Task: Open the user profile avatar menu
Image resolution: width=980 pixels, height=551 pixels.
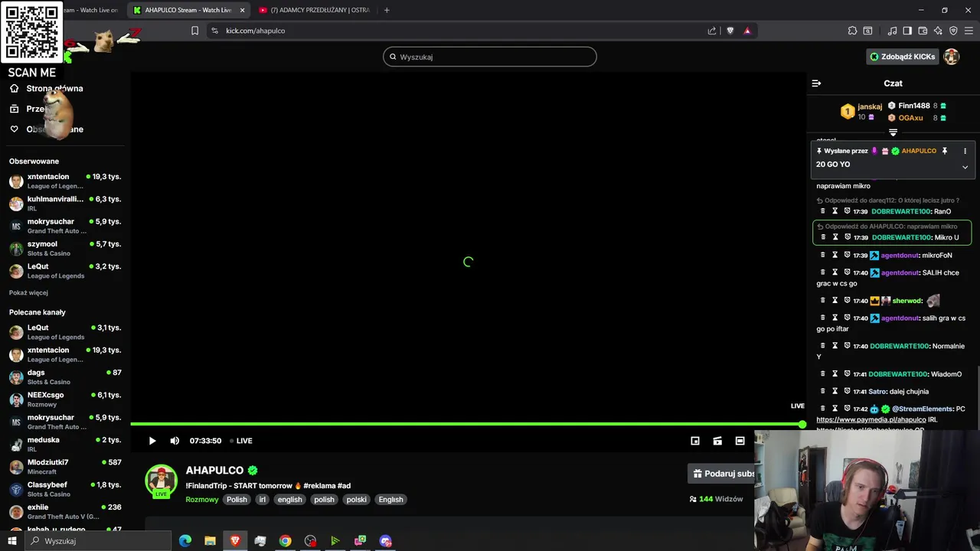Action: [x=952, y=57]
